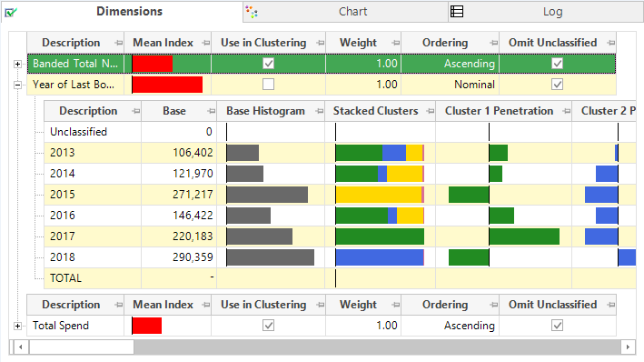The width and height of the screenshot is (644, 362).
Task: Pin the lower Mean Index column
Action: 206,305
